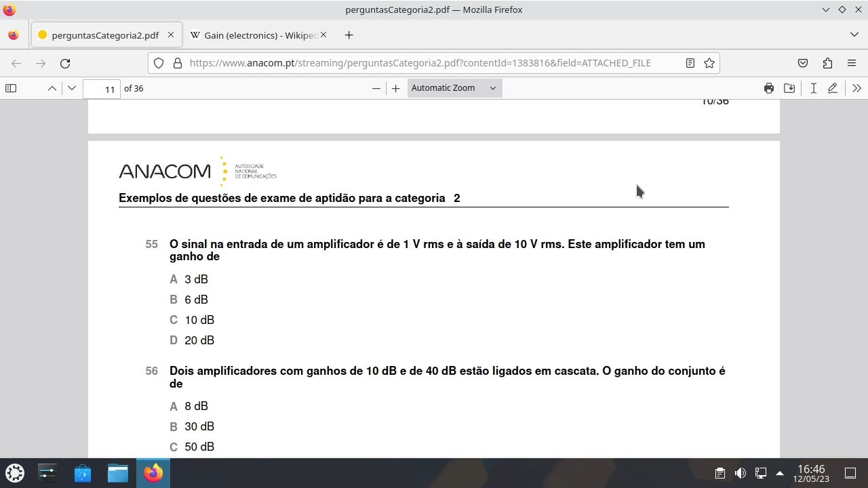Open audio volume tray icon
The height and width of the screenshot is (488, 868).
(x=741, y=473)
